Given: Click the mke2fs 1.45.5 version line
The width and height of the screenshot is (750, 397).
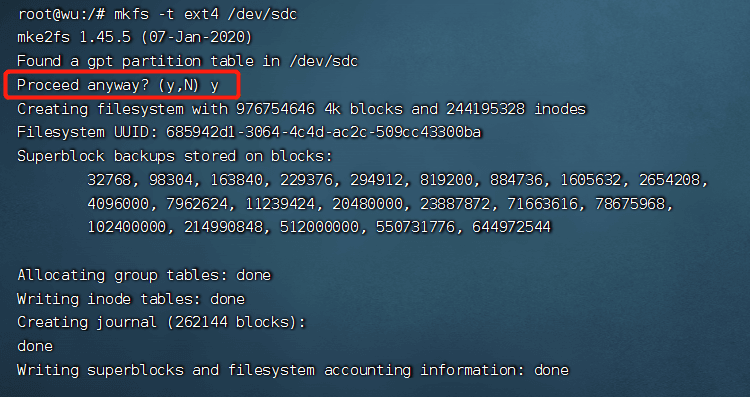Looking at the screenshot, I should (x=134, y=37).
